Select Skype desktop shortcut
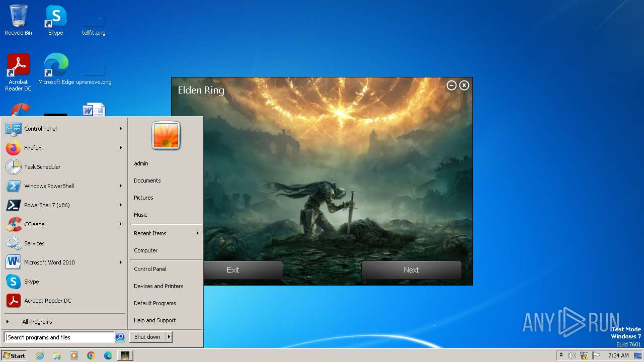 56,20
